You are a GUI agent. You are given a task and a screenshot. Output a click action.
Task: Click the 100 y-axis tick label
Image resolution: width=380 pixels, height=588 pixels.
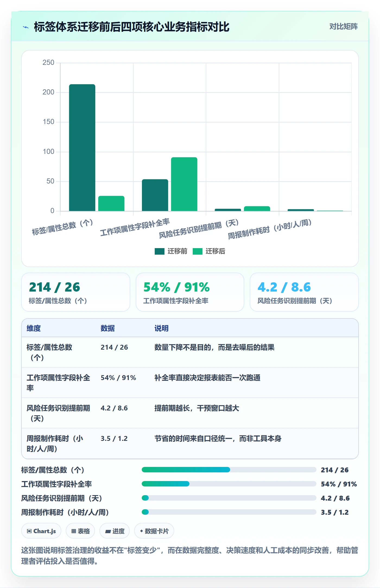click(48, 151)
